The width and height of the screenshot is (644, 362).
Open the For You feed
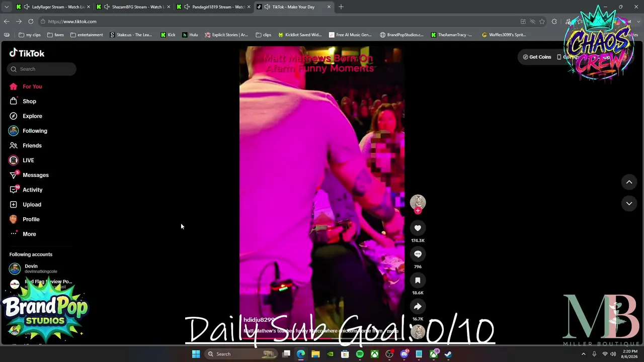25,86
